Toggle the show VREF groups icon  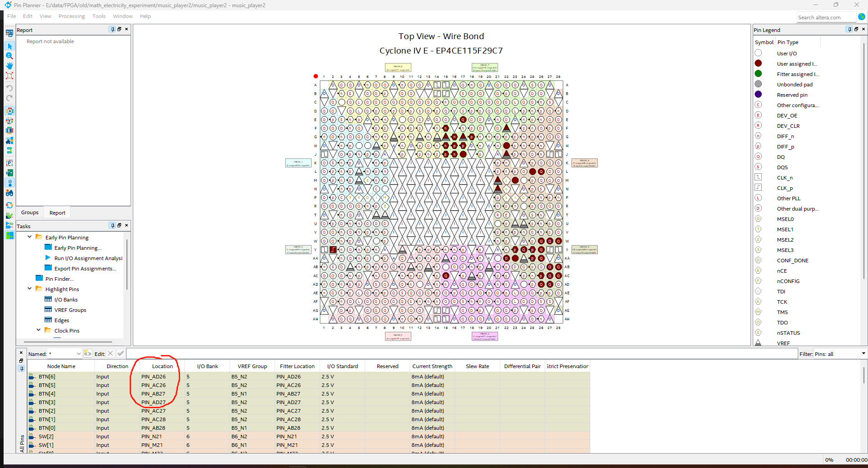click(9, 121)
